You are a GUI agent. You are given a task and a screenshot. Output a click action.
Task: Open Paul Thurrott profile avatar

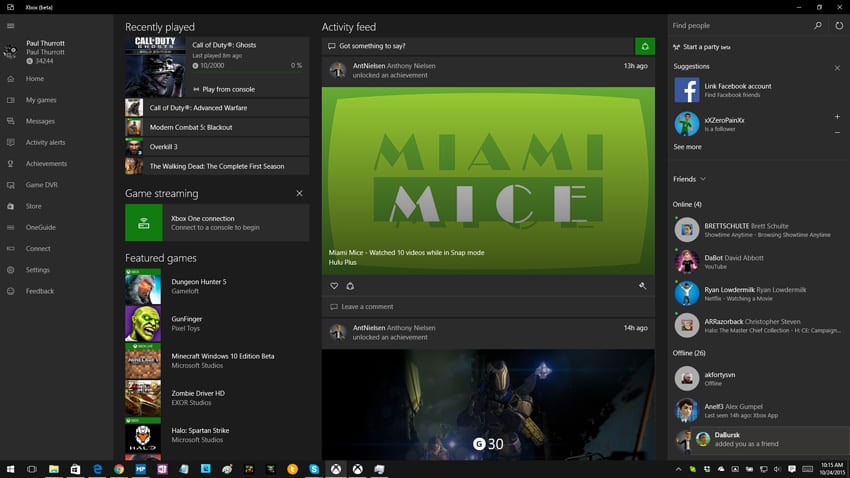[10, 51]
